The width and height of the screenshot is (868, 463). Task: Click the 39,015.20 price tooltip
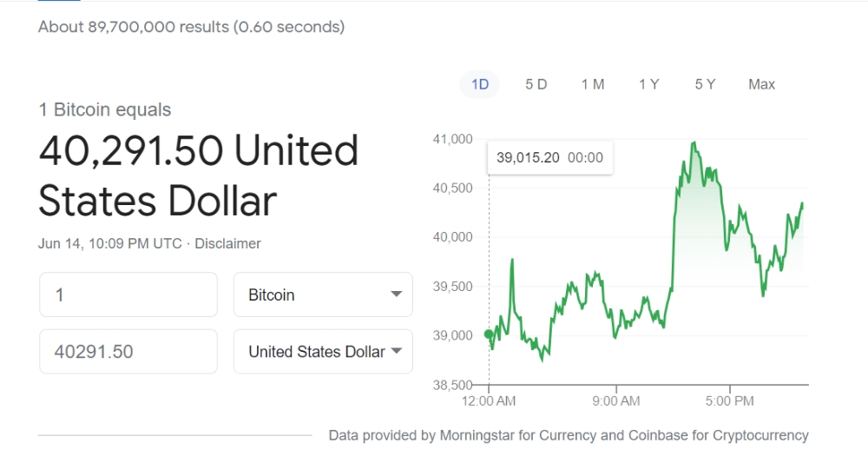[549, 158]
